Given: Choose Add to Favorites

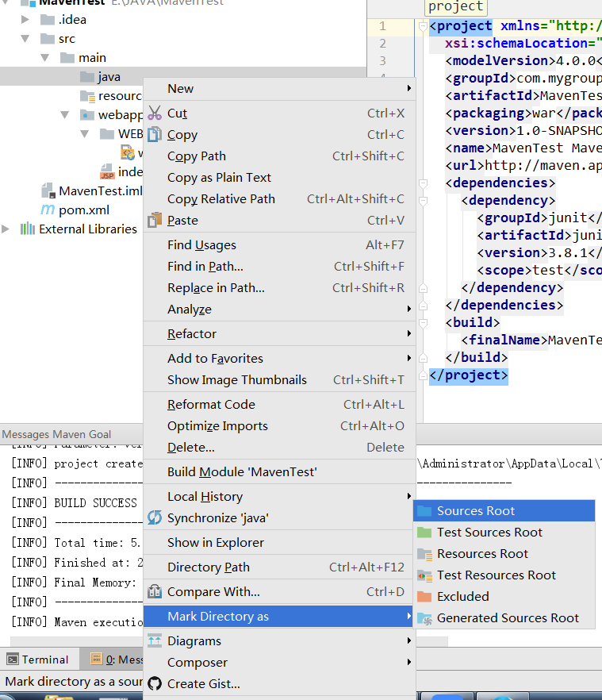Looking at the screenshot, I should tap(280, 358).
